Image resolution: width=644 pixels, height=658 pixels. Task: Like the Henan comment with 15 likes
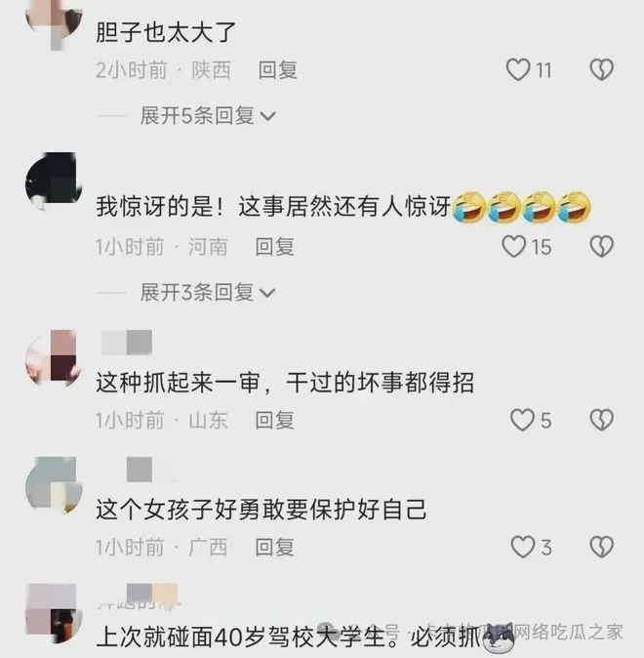point(514,246)
